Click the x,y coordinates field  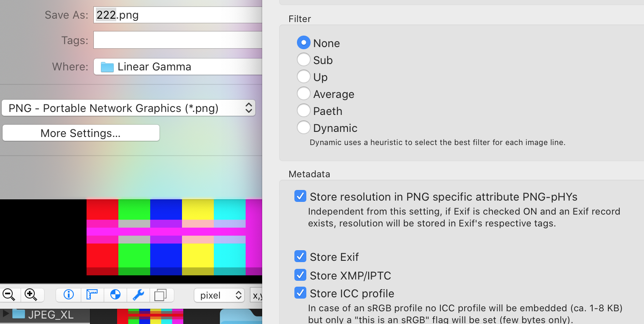256,295
